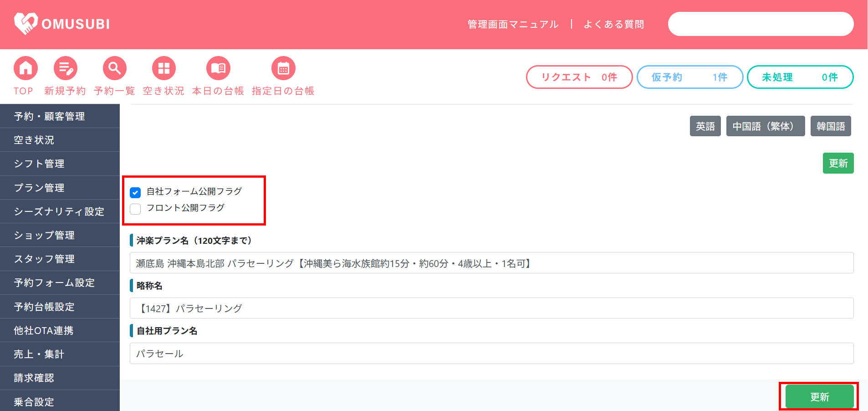Enable the フロント公開フラグ checkbox
868x411 pixels.
click(x=135, y=209)
